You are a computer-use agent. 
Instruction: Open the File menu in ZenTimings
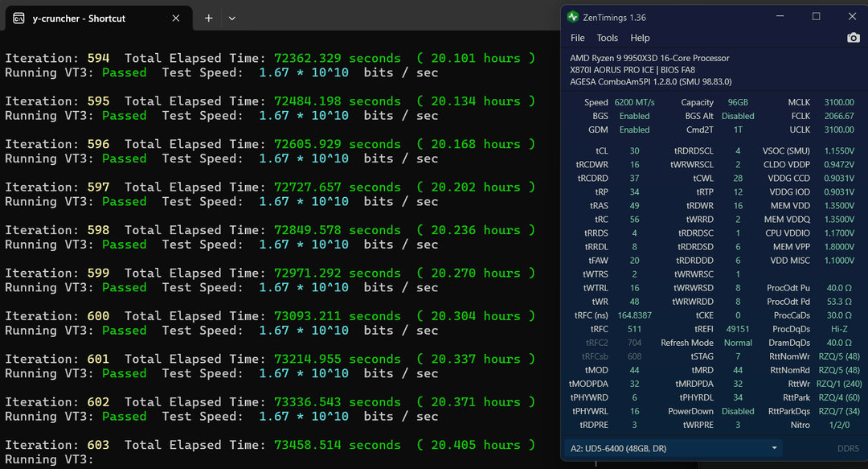577,38
